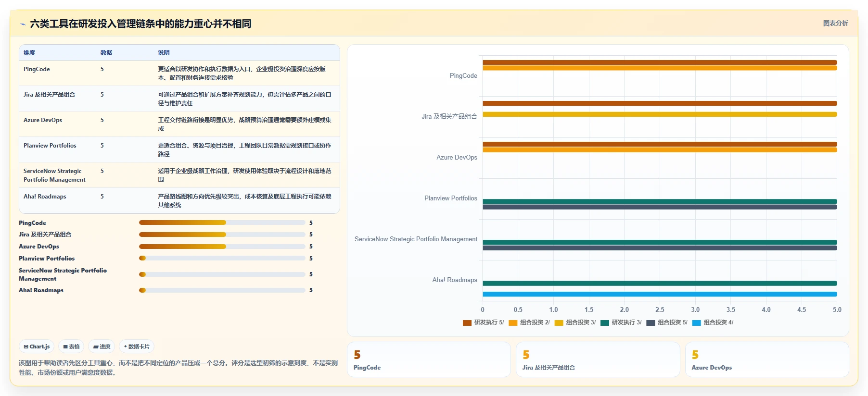The width and height of the screenshot is (868, 396).
Task: Click the description starting 适用于企业级战略工作治理
Action: [245, 175]
